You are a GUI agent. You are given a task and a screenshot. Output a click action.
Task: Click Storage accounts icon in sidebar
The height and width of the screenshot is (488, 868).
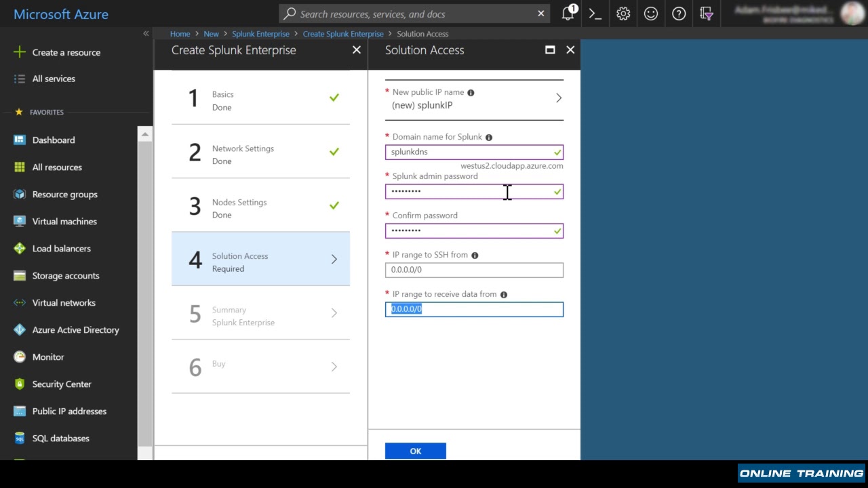click(x=20, y=275)
